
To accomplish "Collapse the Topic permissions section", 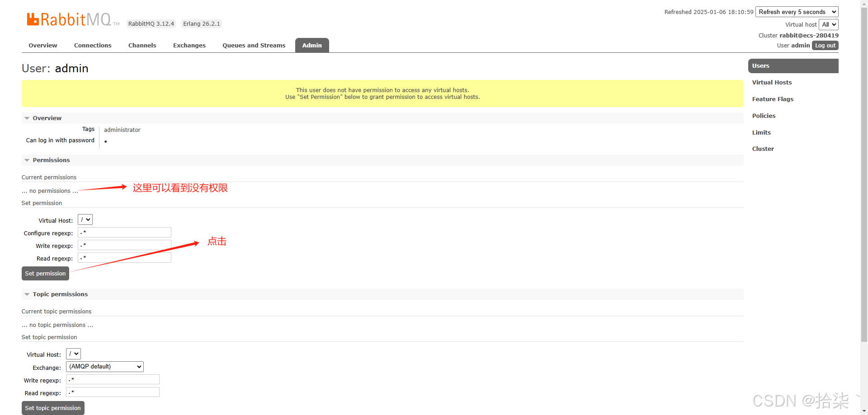I will pyautogui.click(x=27, y=294).
